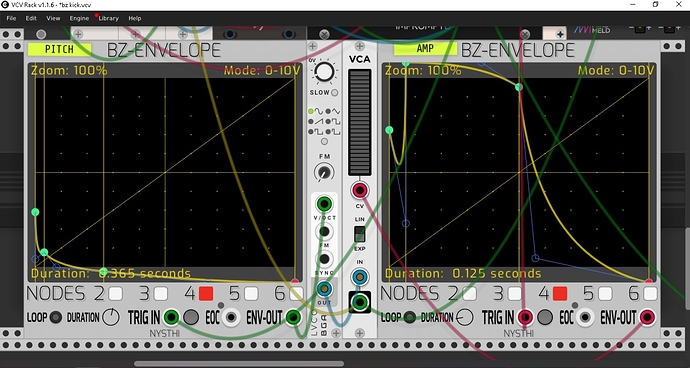
Task: Click the AMP envelope TRIG IN jack
Action: 525,317
